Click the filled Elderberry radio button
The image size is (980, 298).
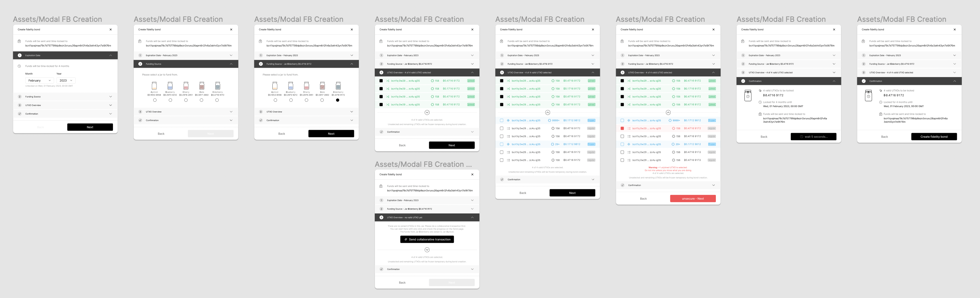[x=337, y=100]
